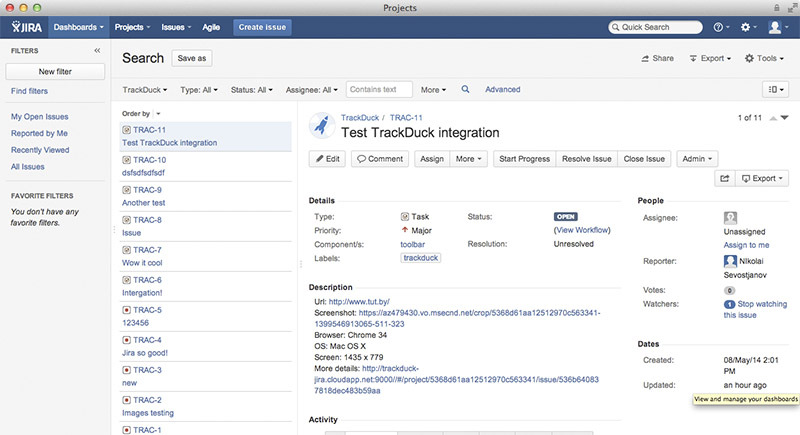Go to previous issue with up arrow
800x435 pixels.
click(x=773, y=118)
